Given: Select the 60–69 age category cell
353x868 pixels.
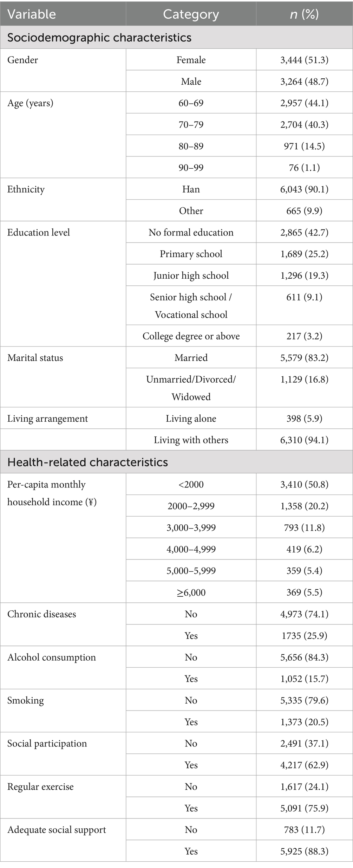Looking at the screenshot, I should point(191,103).
